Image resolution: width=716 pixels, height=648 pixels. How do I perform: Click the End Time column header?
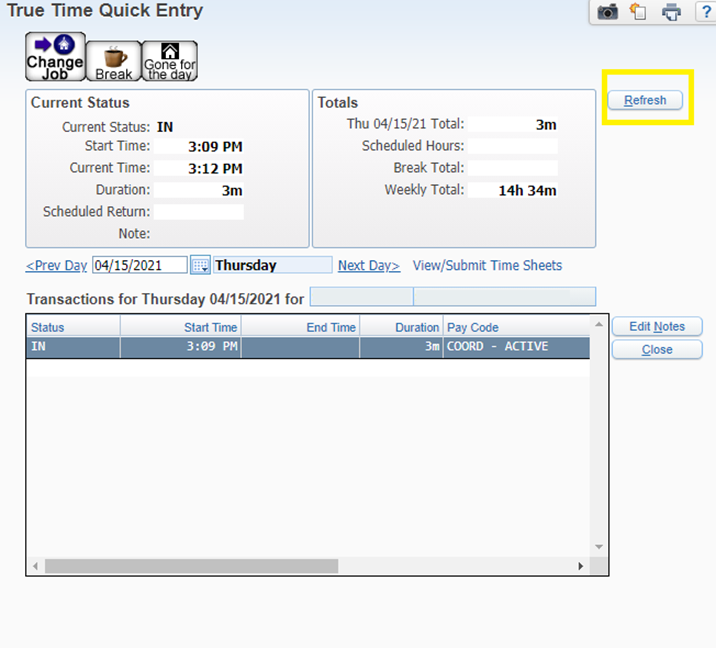pos(300,327)
